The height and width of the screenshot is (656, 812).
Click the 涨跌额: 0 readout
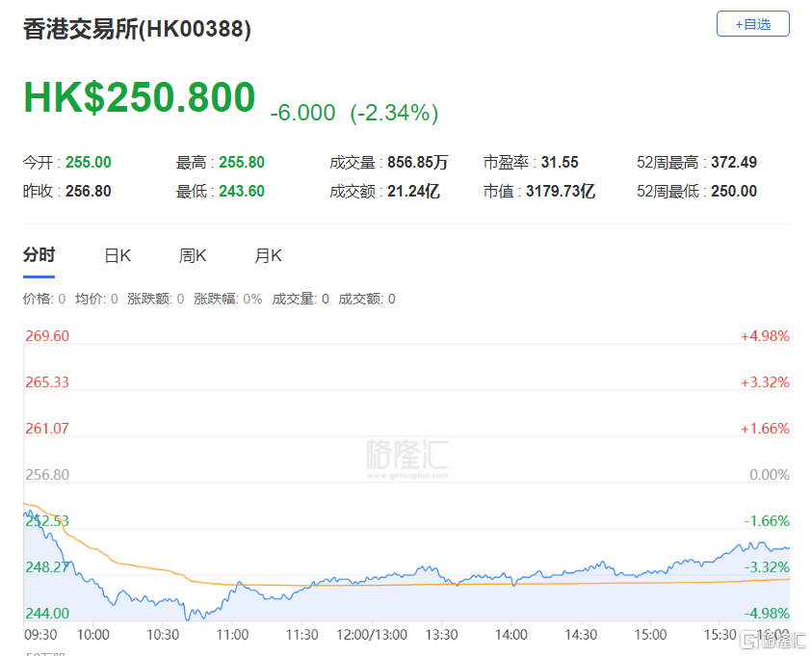point(156,299)
